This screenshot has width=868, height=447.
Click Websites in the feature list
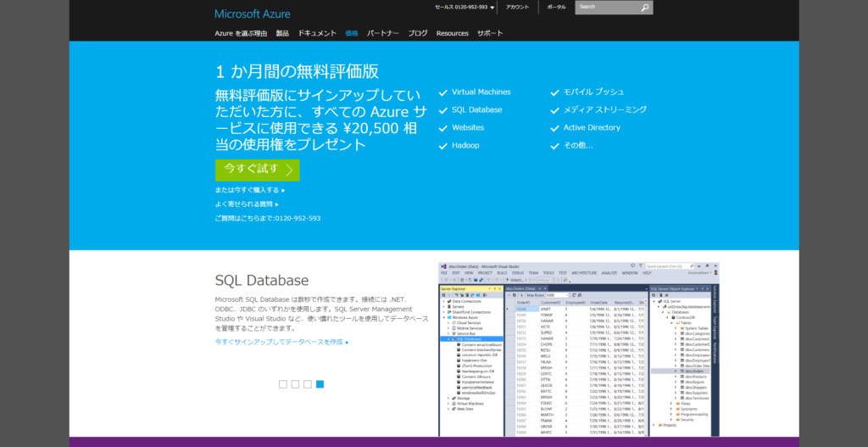[x=468, y=127]
